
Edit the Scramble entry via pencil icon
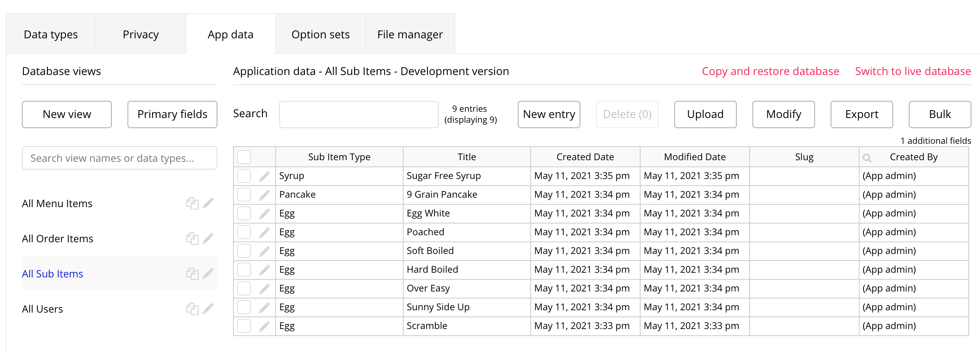[x=264, y=326]
